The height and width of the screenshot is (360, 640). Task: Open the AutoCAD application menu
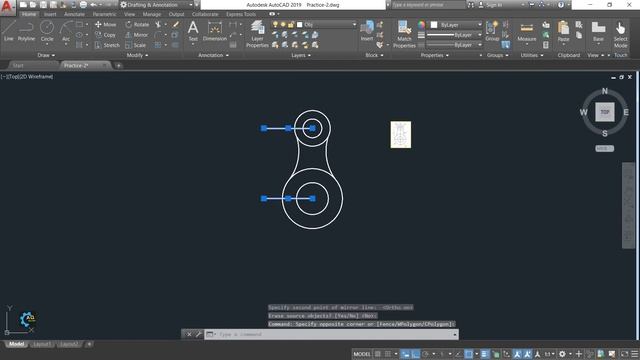7,7
